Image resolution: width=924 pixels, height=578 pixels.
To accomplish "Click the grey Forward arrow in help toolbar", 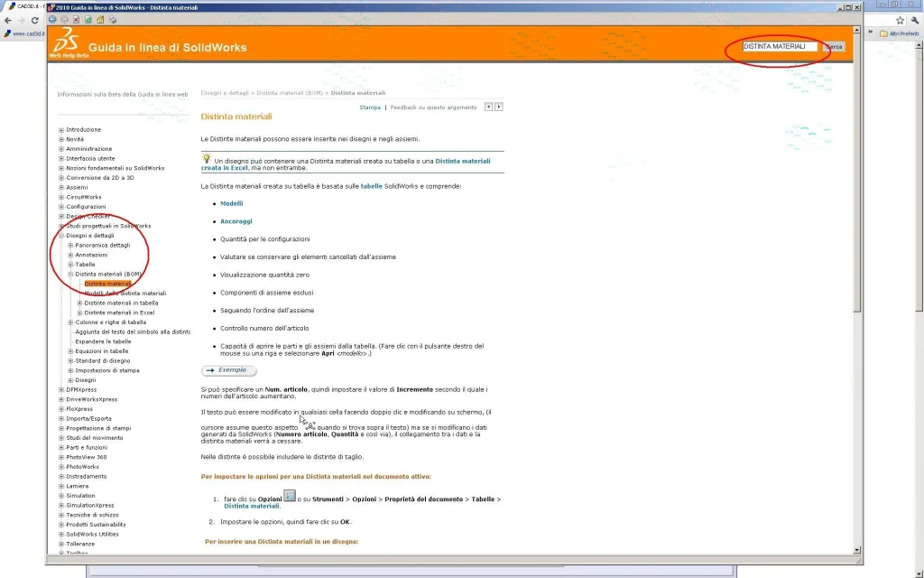I will pyautogui.click(x=65, y=20).
